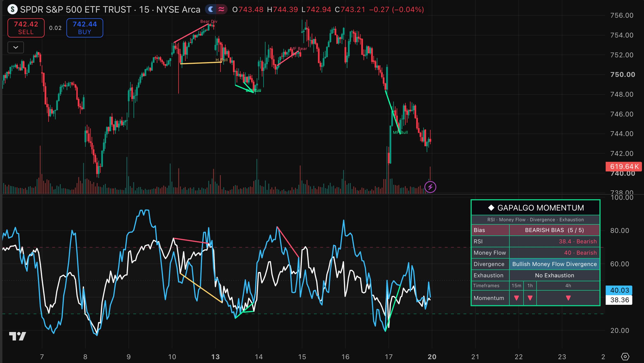The image size is (644, 363).
Task: Click the 4h bearish momentum arrow
Action: [568, 298]
